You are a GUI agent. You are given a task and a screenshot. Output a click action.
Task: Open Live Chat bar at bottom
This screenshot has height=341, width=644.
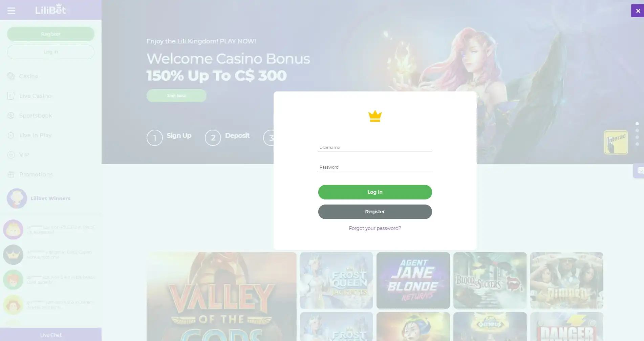51,335
